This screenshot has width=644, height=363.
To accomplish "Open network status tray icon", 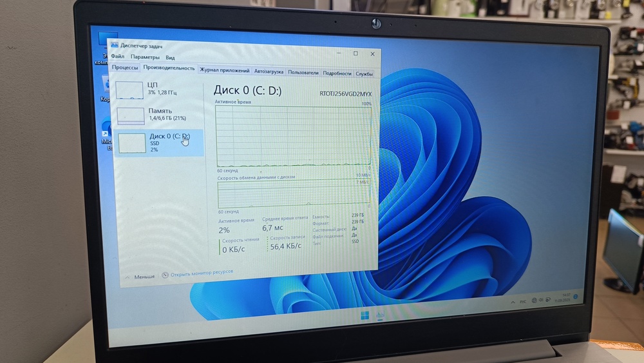I will coord(534,300).
